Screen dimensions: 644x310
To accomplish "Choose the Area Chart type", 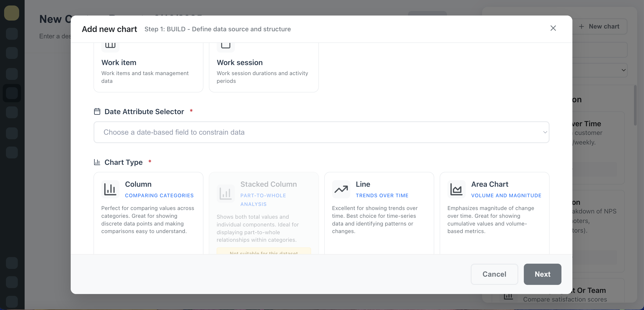I will (494, 213).
